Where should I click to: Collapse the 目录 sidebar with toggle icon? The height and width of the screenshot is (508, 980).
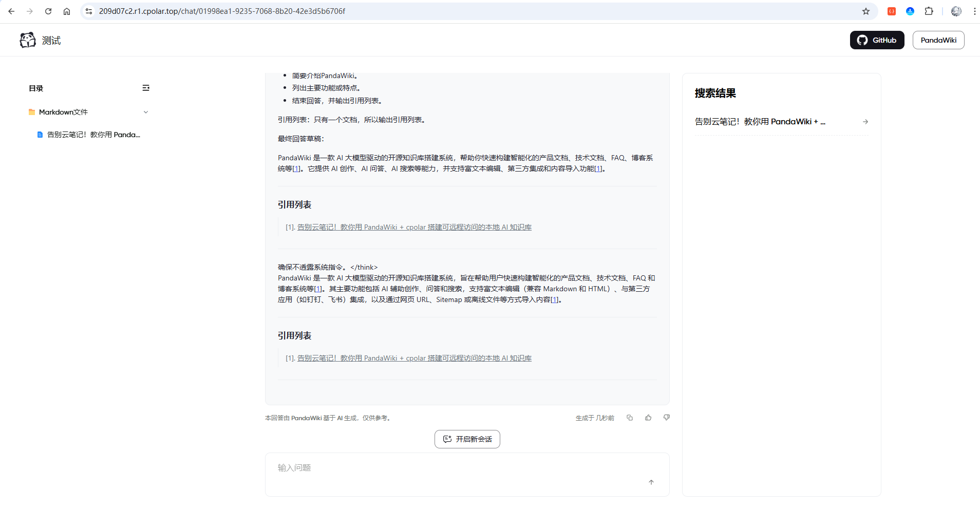pos(146,88)
